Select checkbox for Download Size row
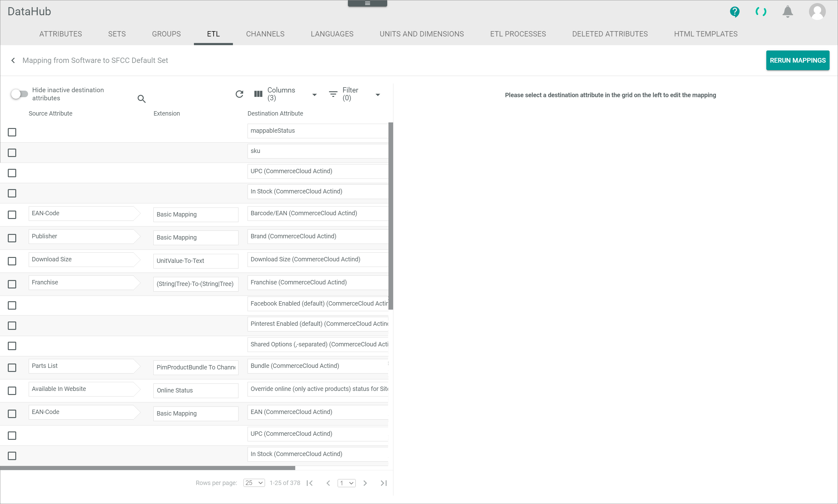Screen dimensions: 838x504 coord(12,261)
